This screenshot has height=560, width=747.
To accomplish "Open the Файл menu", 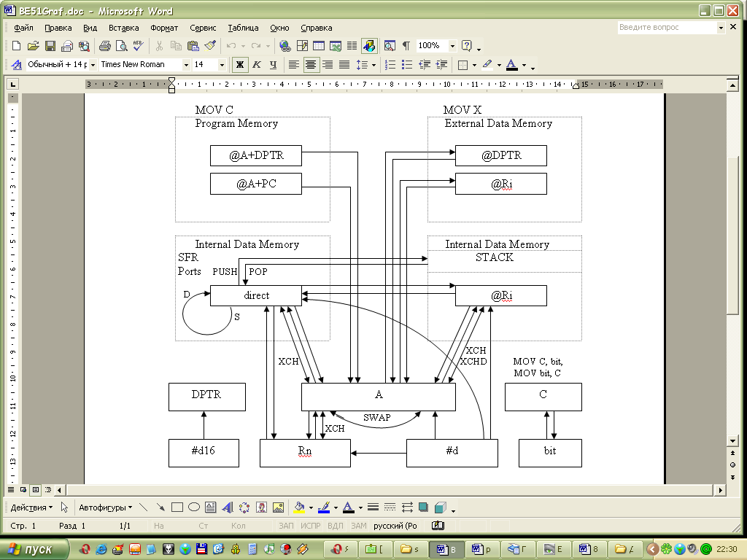I will tap(23, 28).
